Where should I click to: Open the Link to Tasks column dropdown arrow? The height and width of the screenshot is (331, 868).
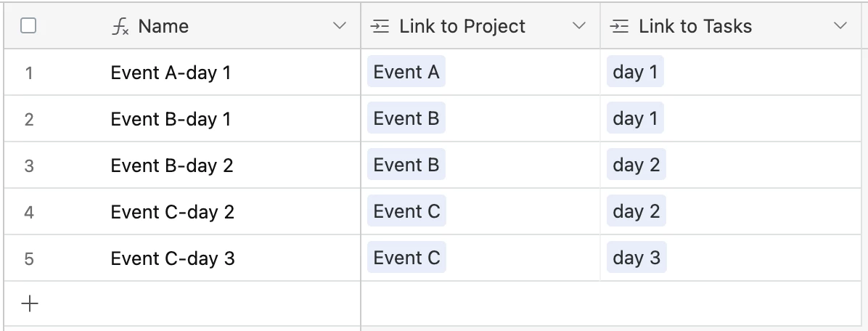tap(840, 25)
